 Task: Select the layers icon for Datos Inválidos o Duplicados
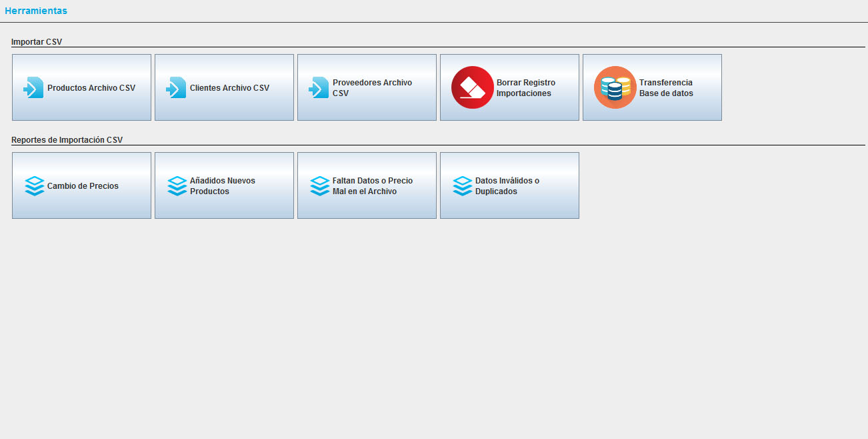pyautogui.click(x=463, y=185)
